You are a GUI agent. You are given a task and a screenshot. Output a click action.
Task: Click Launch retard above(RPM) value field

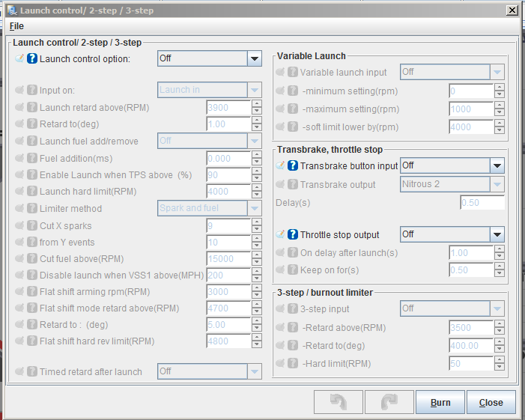[x=228, y=107]
